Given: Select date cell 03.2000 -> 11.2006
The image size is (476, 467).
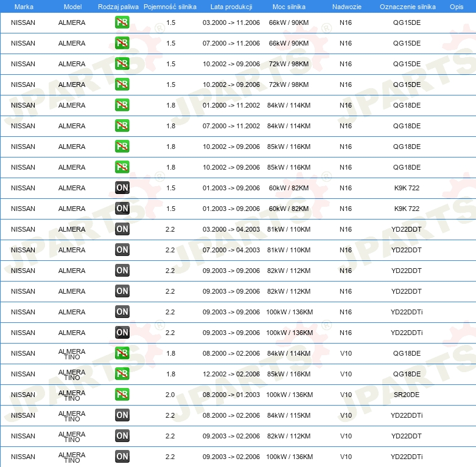Looking at the screenshot, I should pyautogui.click(x=231, y=22).
